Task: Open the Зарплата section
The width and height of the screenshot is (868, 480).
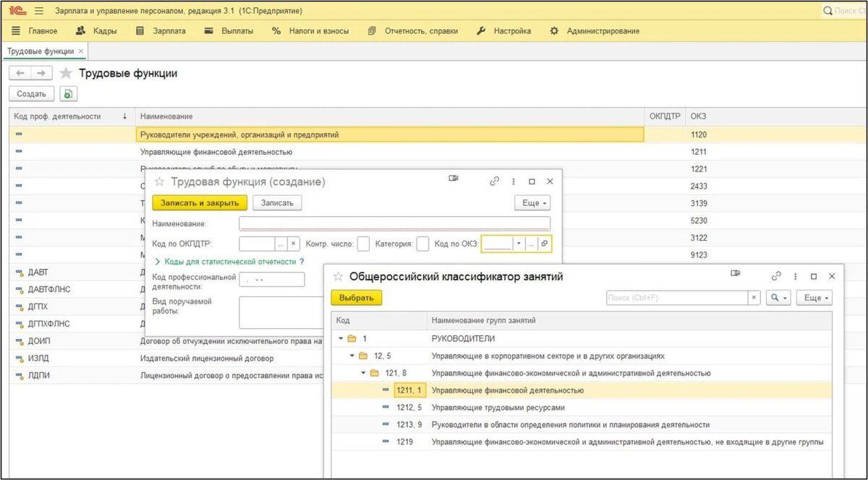Action: click(x=161, y=31)
